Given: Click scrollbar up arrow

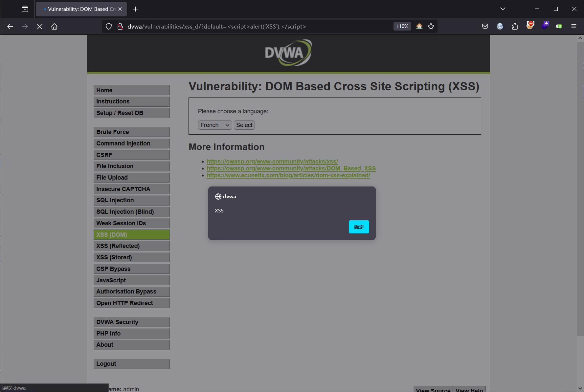Looking at the screenshot, I should tap(580, 38).
